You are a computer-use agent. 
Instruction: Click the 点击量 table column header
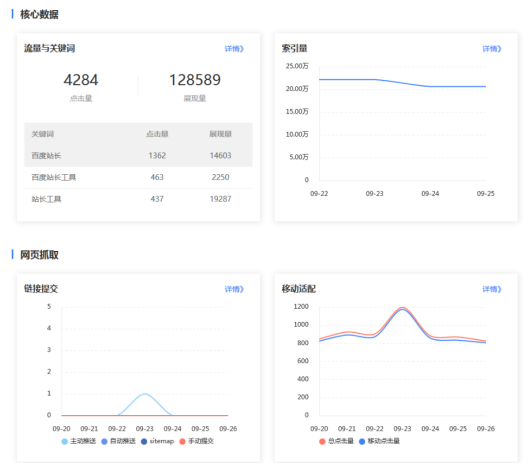pos(157,134)
